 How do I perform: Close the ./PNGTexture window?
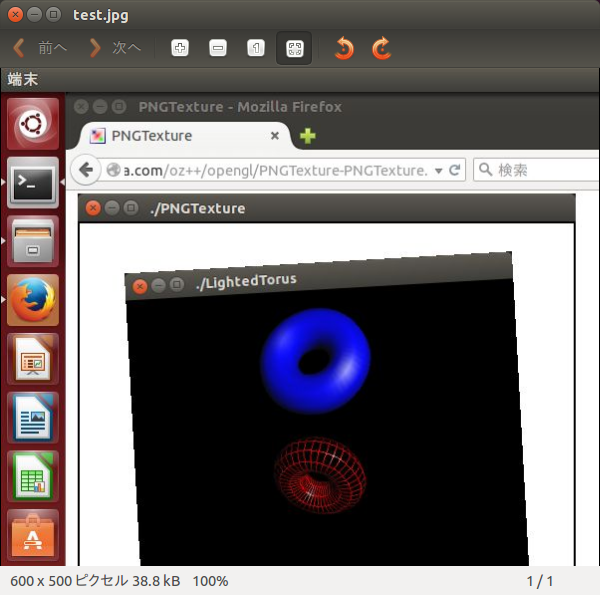coord(93,208)
